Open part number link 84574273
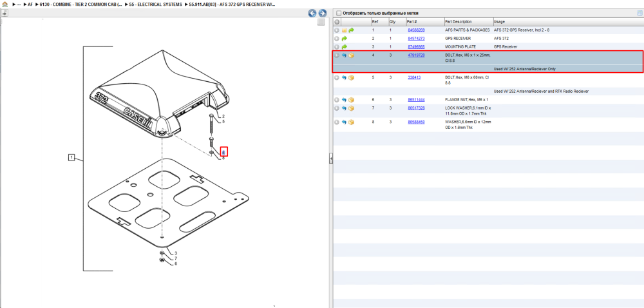644x308 pixels. [x=416, y=39]
